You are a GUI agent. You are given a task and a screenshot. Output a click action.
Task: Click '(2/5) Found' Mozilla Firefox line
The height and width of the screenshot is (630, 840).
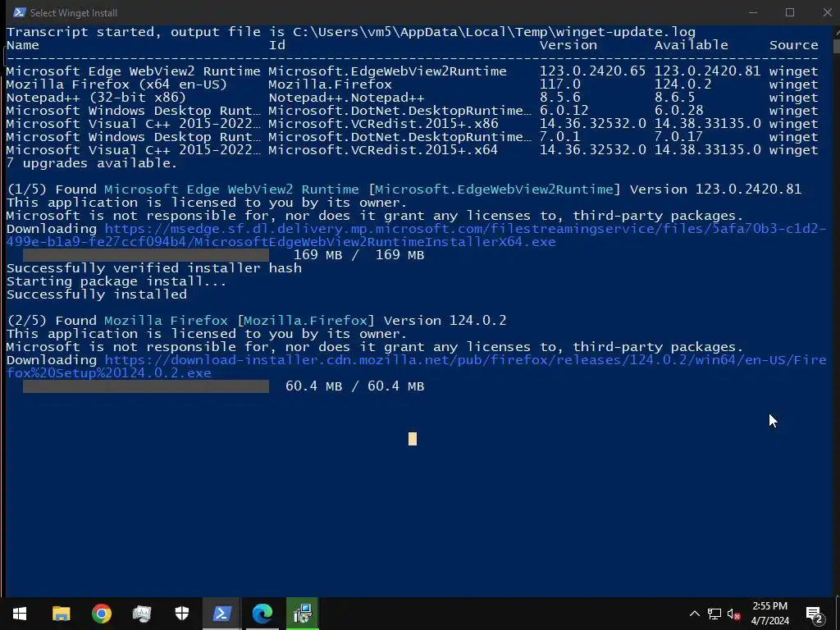256,321
